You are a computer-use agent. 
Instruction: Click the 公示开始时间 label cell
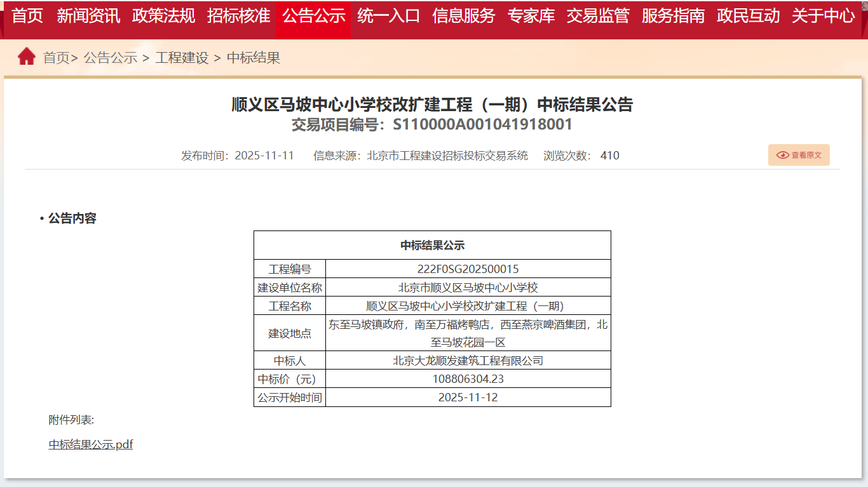click(x=290, y=397)
